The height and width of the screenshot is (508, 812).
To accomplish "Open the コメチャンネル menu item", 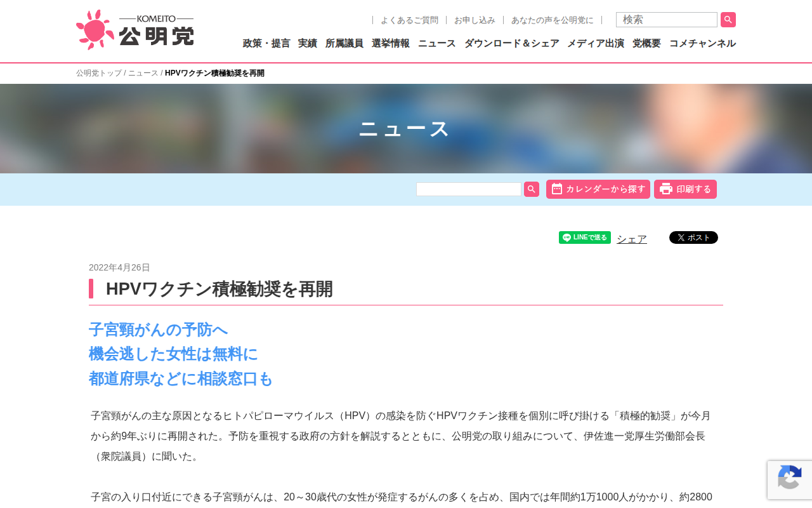I will click(702, 43).
